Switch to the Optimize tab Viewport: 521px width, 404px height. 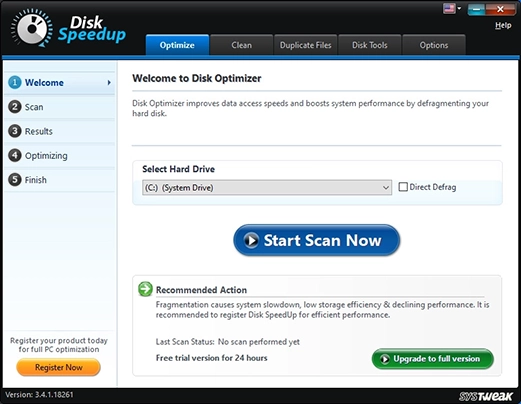pos(177,45)
